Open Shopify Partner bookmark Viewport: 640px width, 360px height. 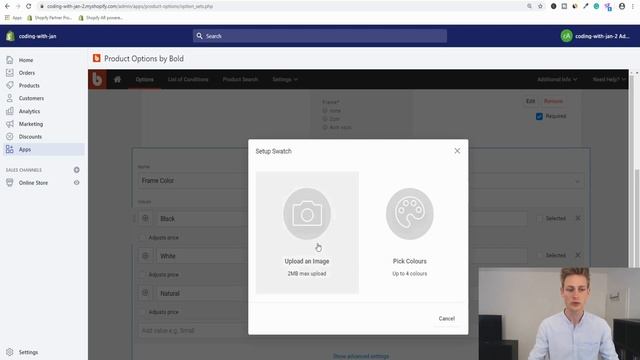(49, 18)
